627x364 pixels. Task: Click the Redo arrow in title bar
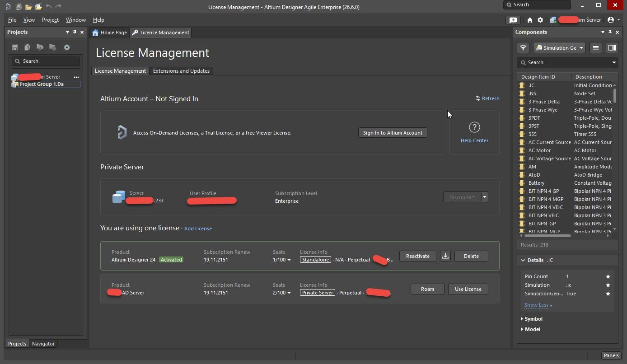(58, 6)
